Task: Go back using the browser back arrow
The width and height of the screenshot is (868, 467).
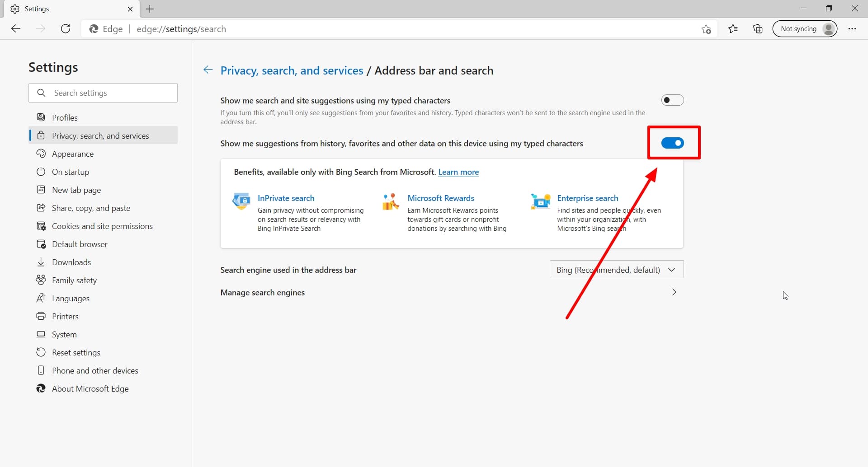Action: click(x=16, y=29)
